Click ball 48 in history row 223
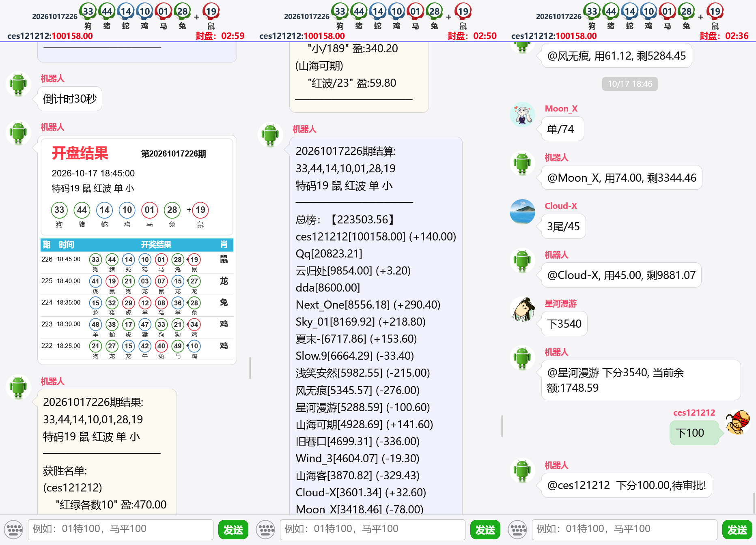The width and height of the screenshot is (756, 545). pos(95,324)
